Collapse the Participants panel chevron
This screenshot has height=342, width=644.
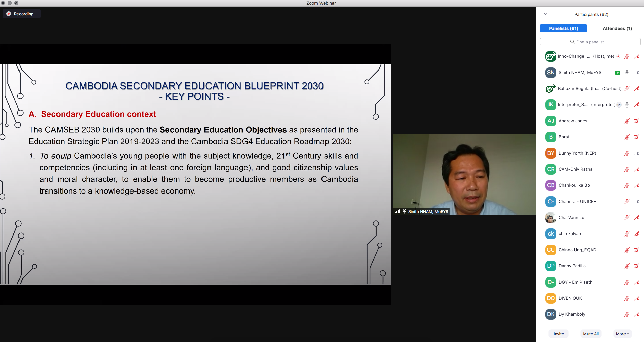pos(546,14)
